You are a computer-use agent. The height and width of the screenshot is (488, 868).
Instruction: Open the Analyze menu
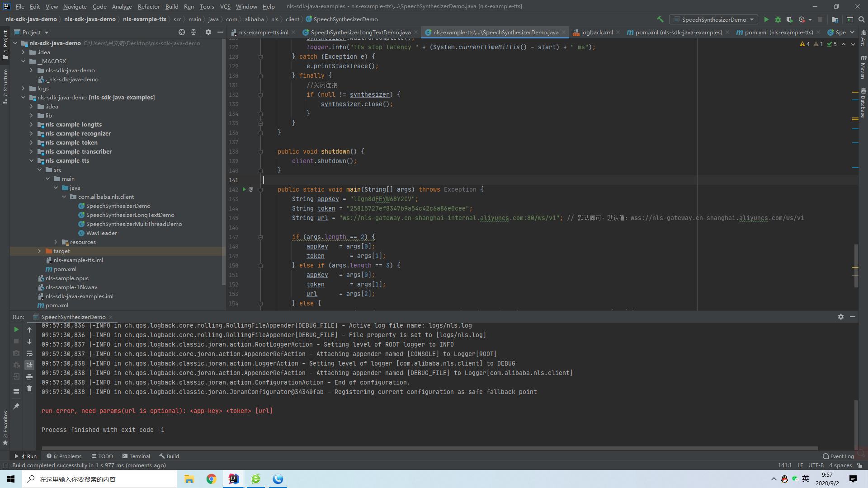point(122,6)
